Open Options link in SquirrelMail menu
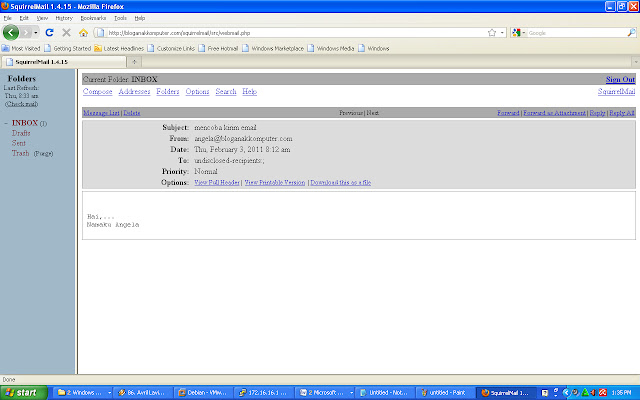 [197, 91]
